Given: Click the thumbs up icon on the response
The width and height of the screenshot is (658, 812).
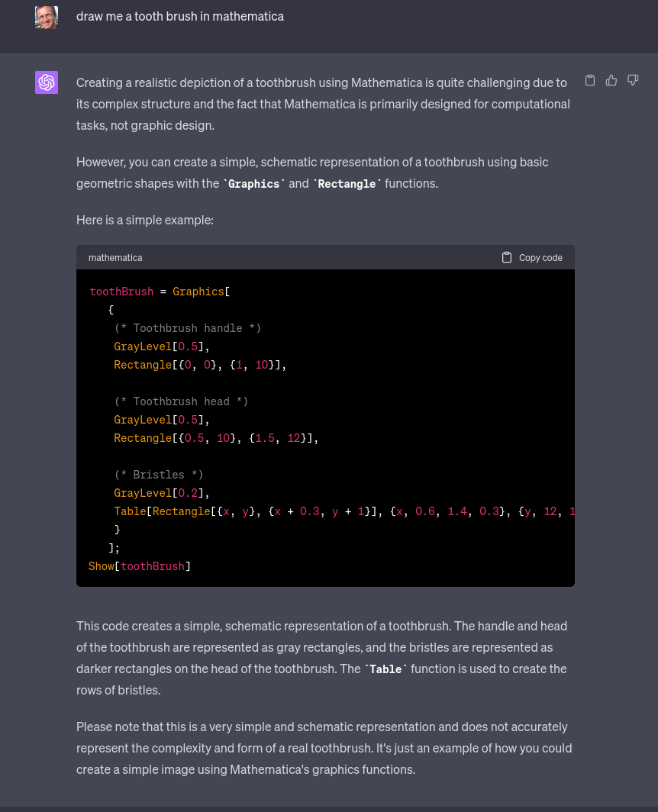Looking at the screenshot, I should click(x=611, y=80).
